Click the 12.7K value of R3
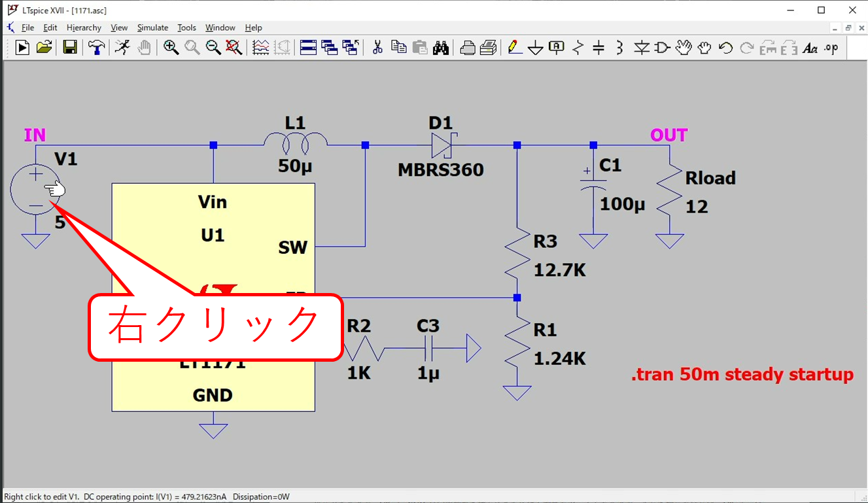 click(x=560, y=269)
